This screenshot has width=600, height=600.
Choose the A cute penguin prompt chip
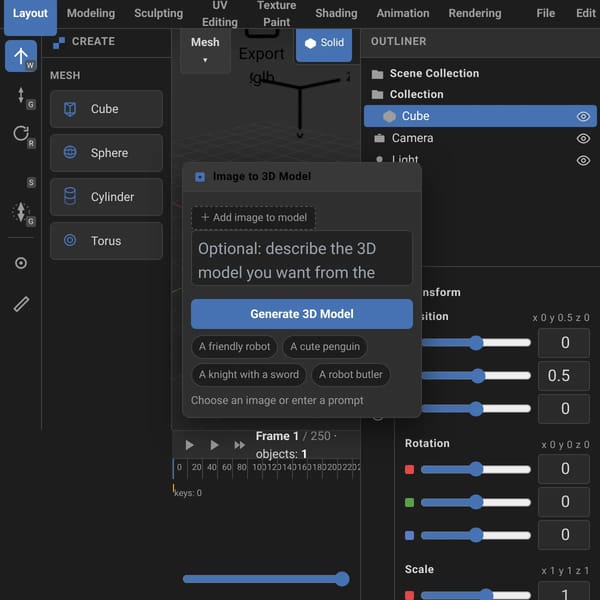[x=324, y=347]
